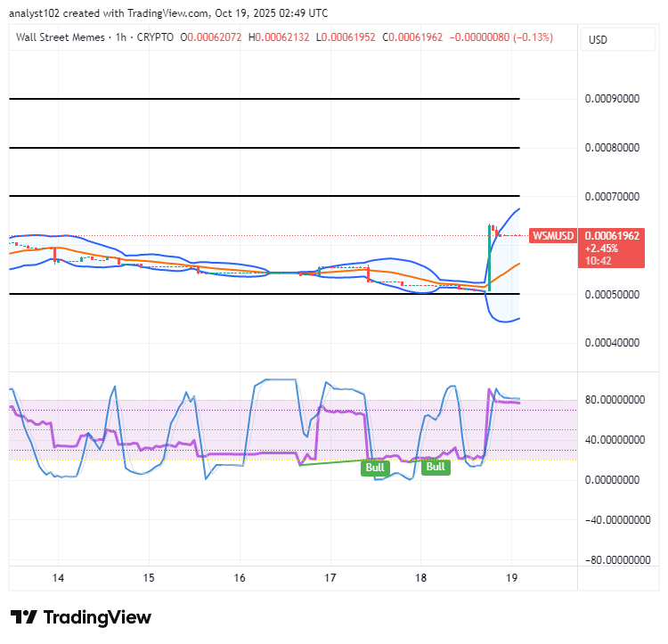Click the analyst102 created with TradingView.com caption
This screenshot has width=668, height=644.
point(168,13)
